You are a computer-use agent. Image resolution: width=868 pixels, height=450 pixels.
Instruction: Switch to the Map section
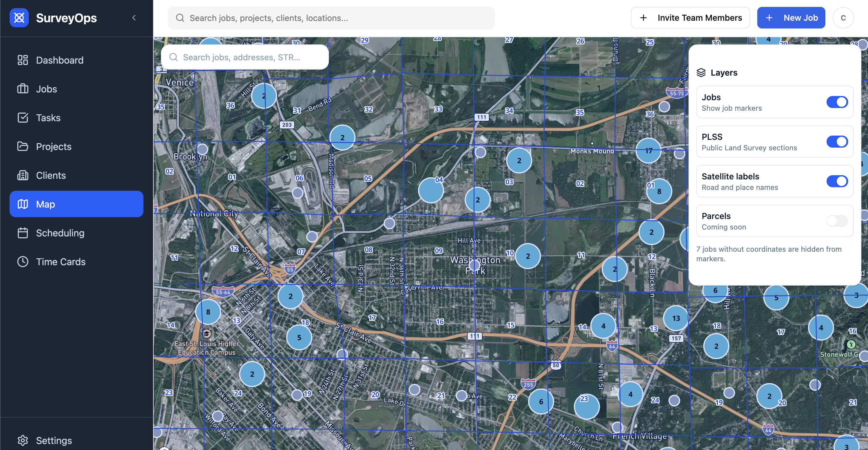(x=45, y=204)
